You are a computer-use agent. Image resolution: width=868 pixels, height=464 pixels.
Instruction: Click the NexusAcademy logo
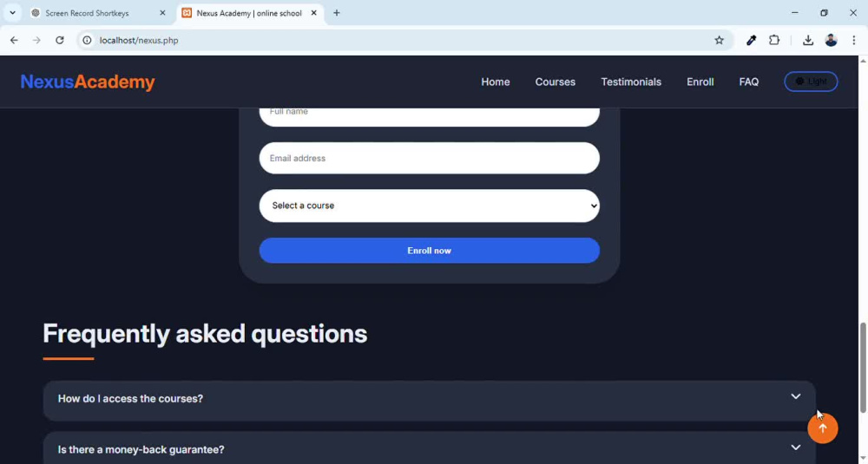click(88, 82)
